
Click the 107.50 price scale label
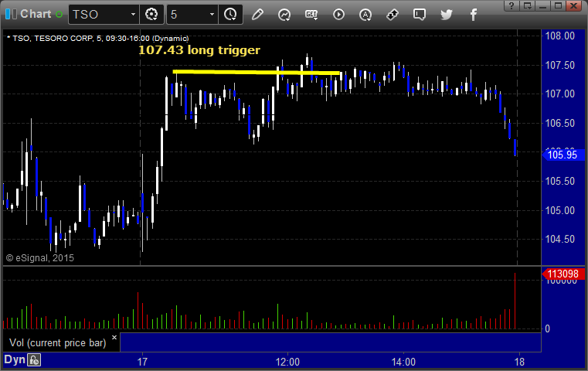coord(560,65)
